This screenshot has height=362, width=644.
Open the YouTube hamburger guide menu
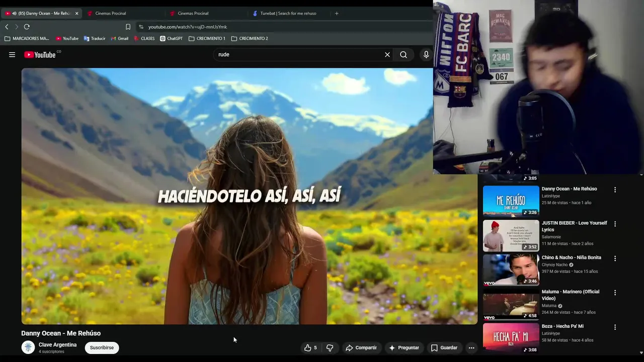point(12,55)
